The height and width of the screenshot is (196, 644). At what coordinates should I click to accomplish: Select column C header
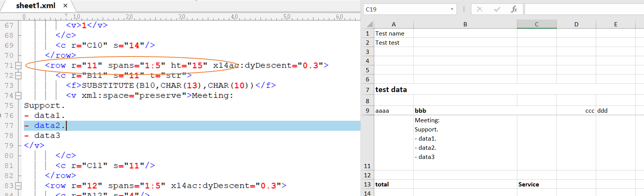pyautogui.click(x=536, y=24)
